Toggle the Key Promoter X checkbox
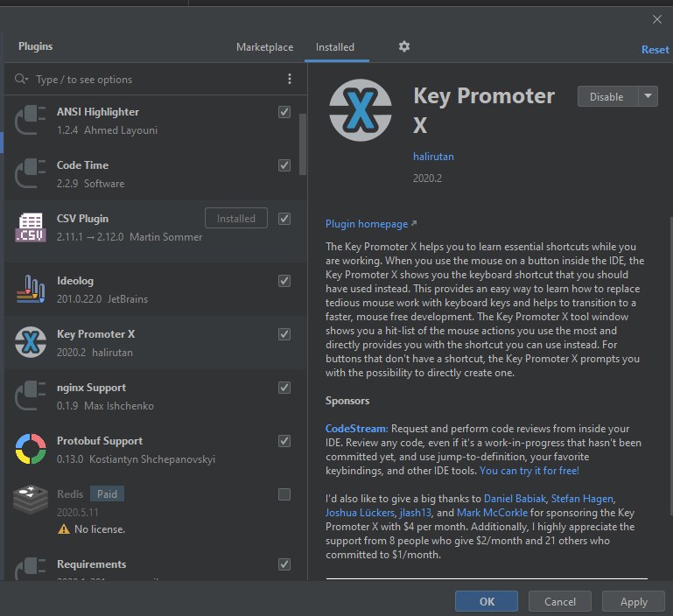 (x=284, y=334)
